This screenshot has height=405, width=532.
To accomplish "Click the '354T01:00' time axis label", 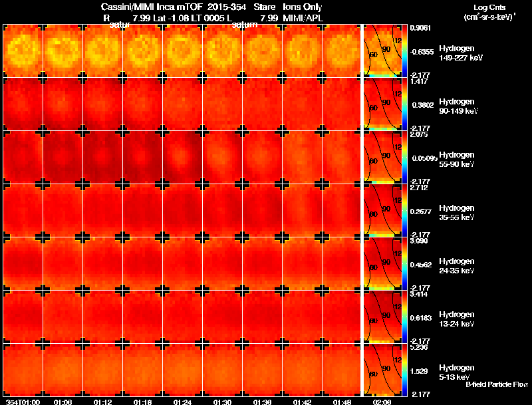I will point(23,402).
